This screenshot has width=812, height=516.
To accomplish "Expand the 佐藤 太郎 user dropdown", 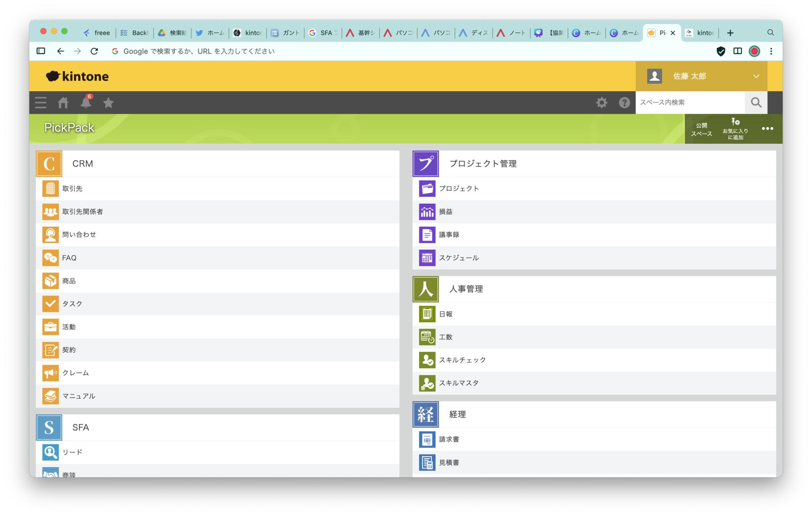I will click(x=756, y=76).
